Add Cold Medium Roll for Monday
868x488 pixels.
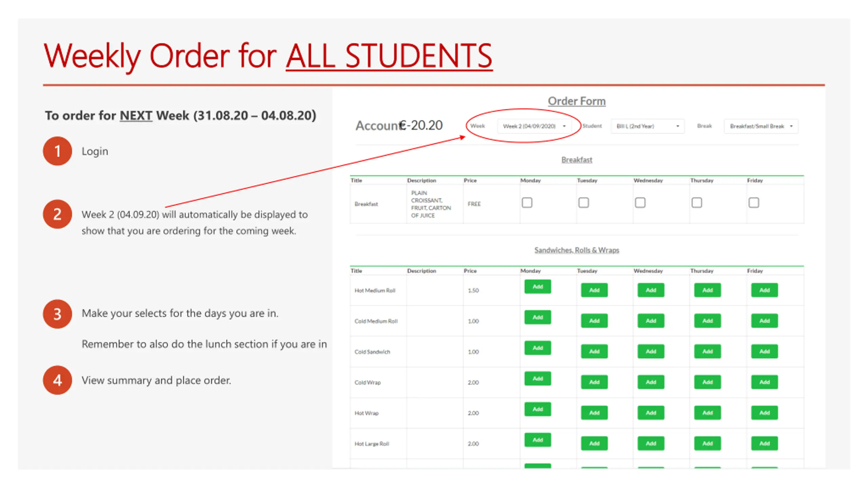(538, 317)
